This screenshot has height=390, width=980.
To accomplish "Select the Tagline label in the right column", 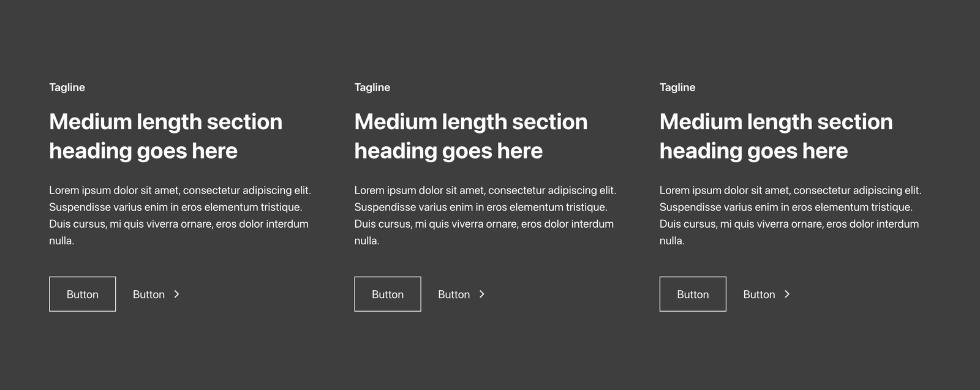I will (x=677, y=88).
